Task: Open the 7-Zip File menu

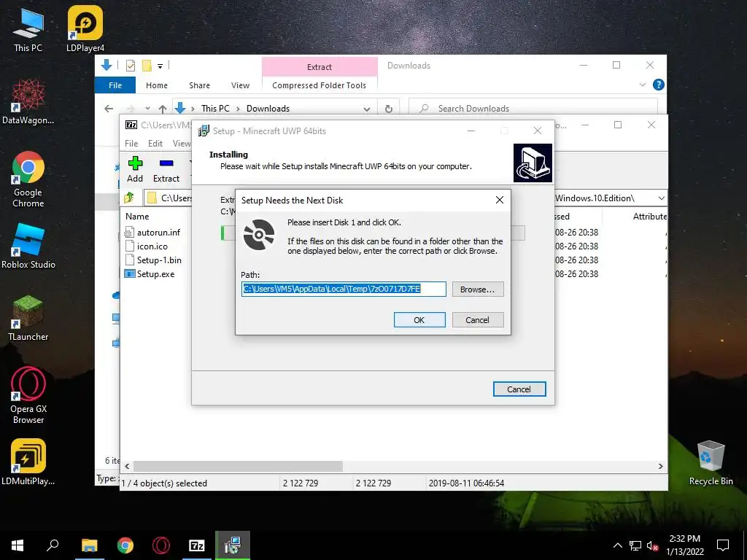Action: 131,144
